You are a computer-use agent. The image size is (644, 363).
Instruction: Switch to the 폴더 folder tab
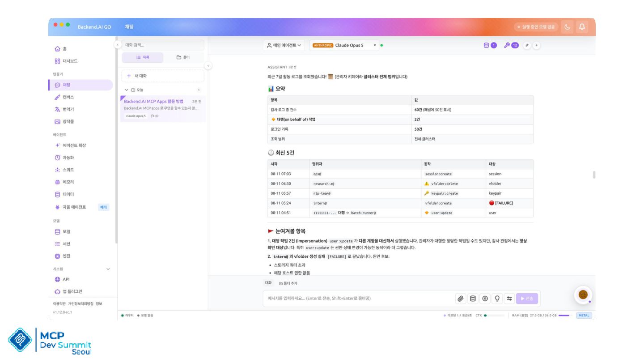[x=183, y=57]
